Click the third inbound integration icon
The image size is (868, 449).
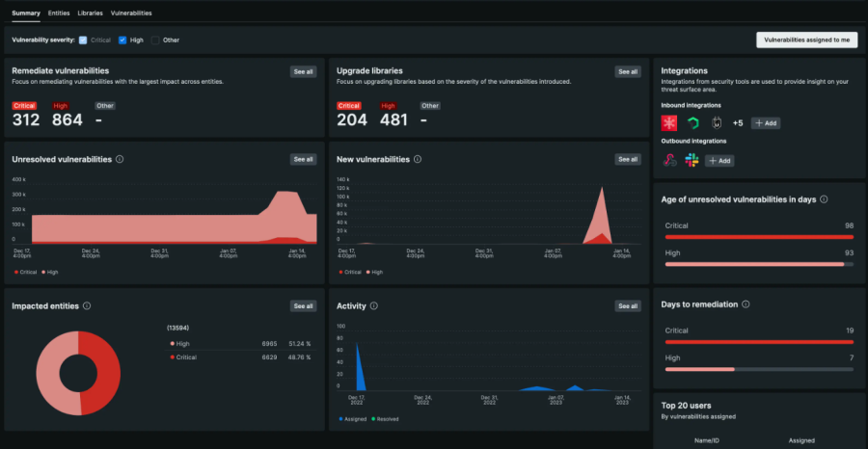click(715, 123)
